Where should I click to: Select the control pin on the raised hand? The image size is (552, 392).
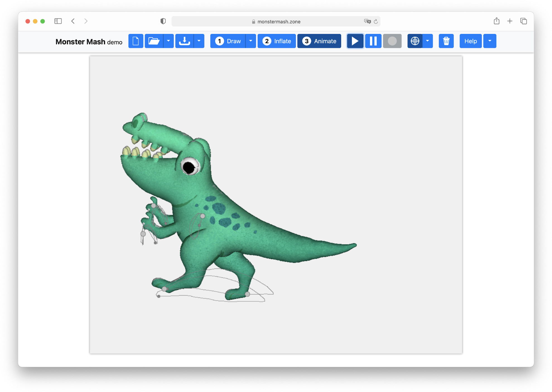click(x=154, y=206)
